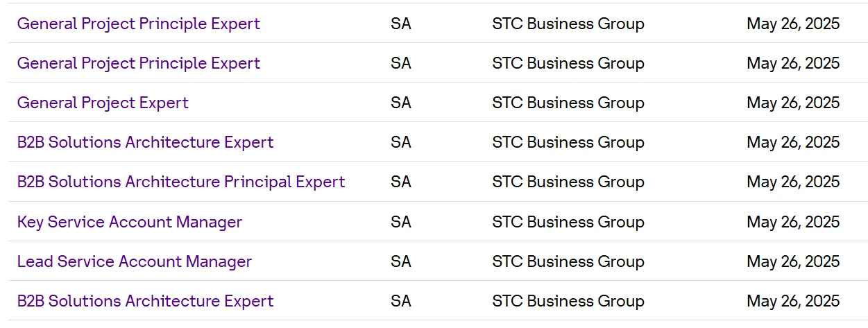868x328 pixels.
Task: Click SA in the Lead Service Account Manager row
Action: pos(401,261)
